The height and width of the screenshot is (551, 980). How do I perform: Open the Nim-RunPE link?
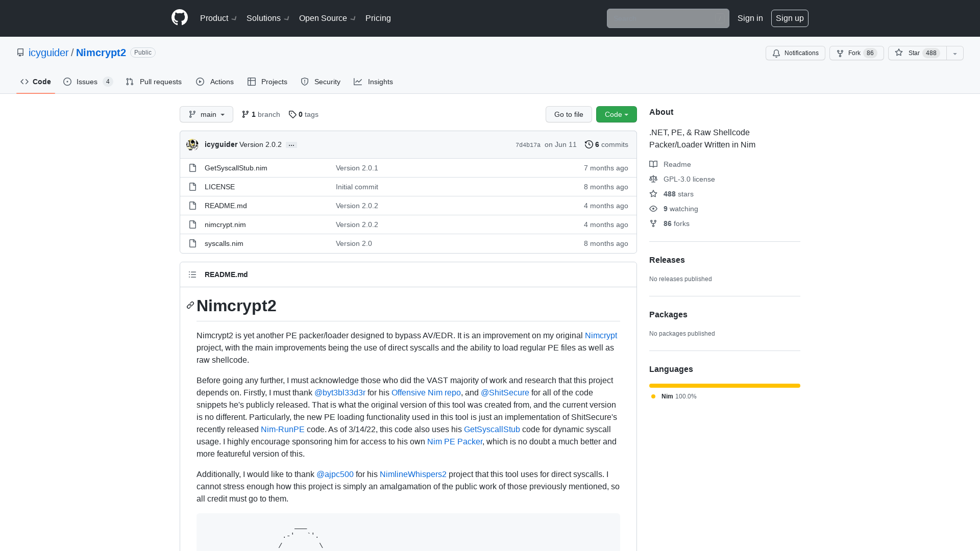(283, 429)
